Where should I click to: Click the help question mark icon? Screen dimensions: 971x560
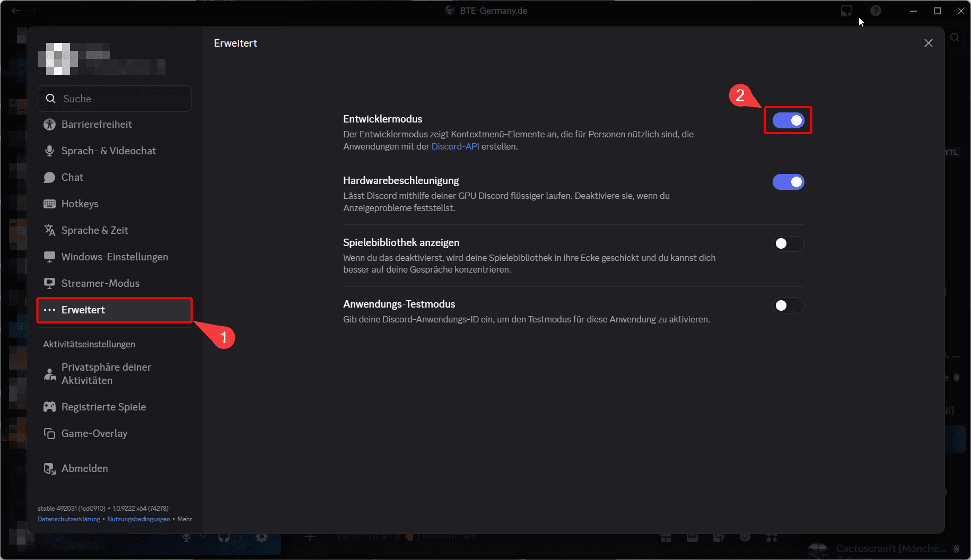[x=876, y=11]
